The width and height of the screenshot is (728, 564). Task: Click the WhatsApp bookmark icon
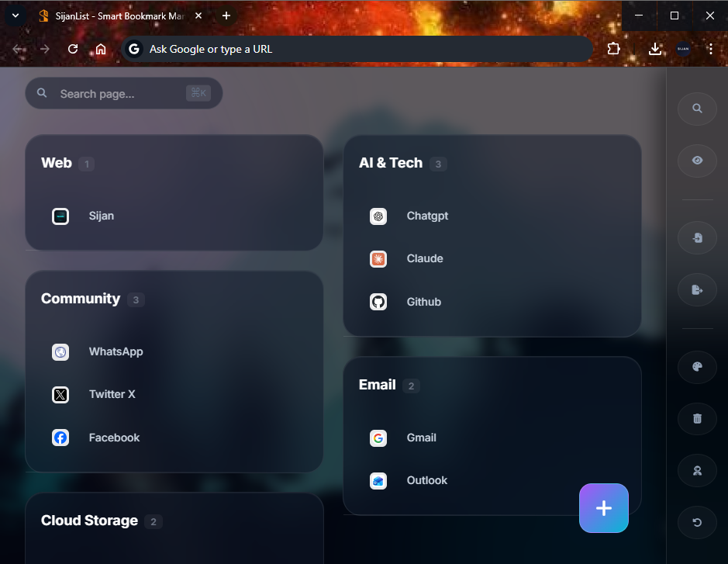point(60,351)
